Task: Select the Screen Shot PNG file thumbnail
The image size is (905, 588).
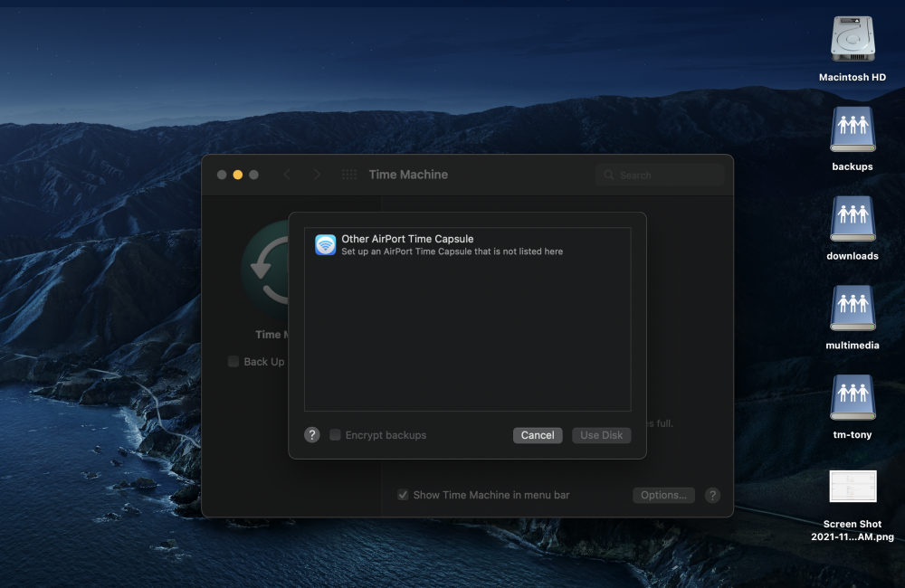Action: point(853,486)
